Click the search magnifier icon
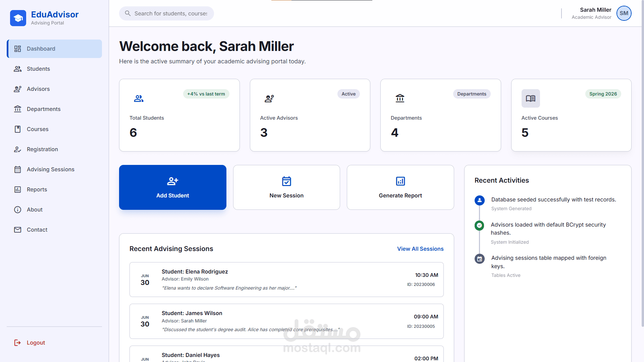This screenshot has height=362, width=644. [x=127, y=13]
